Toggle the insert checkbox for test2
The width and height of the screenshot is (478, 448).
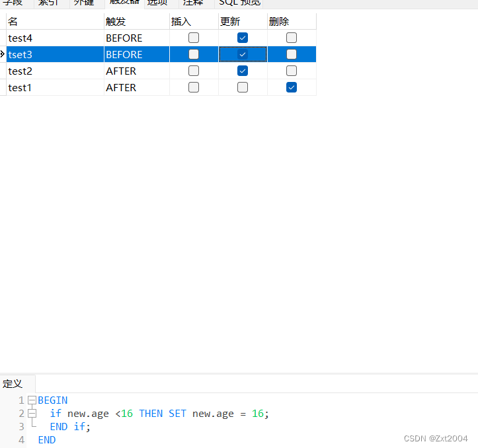click(x=194, y=71)
